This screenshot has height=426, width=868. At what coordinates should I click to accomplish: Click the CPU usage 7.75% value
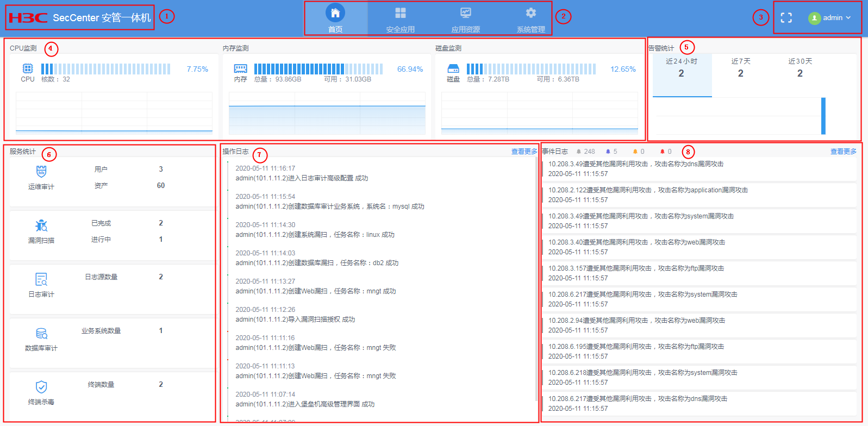click(x=197, y=69)
